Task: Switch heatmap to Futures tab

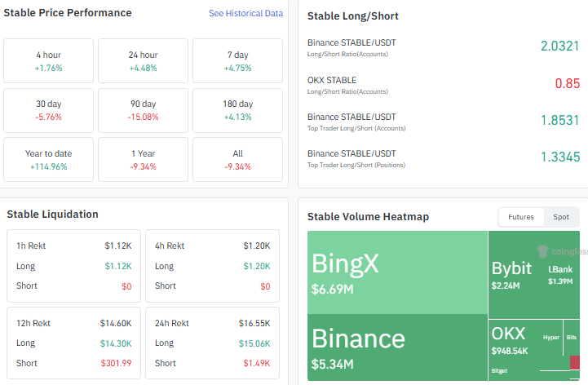Action: [x=521, y=217]
